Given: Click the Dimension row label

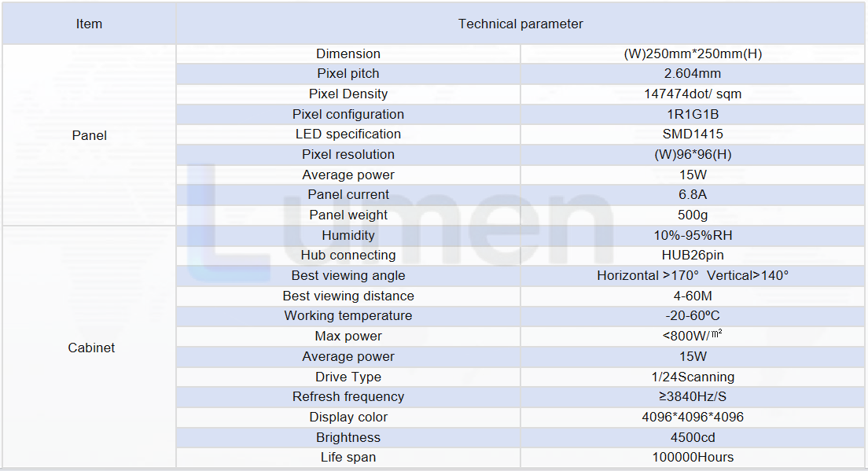Looking at the screenshot, I should 348,53.
